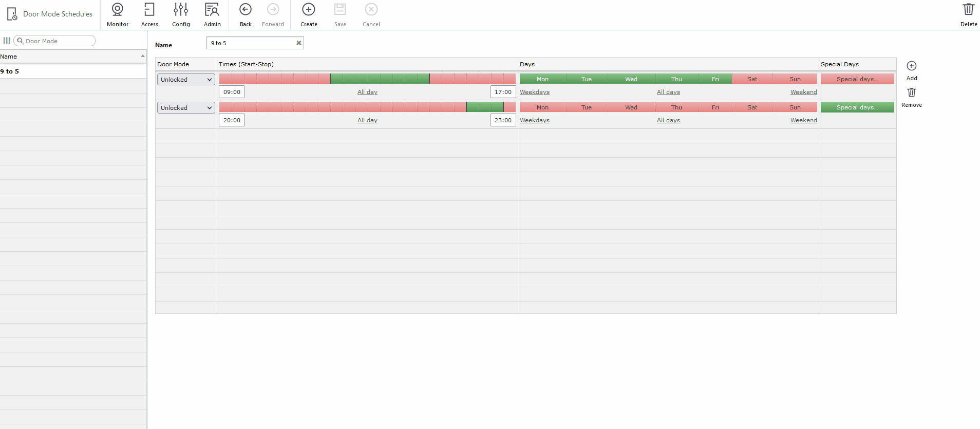
Task: Click the 20:00 start time field
Action: 232,120
